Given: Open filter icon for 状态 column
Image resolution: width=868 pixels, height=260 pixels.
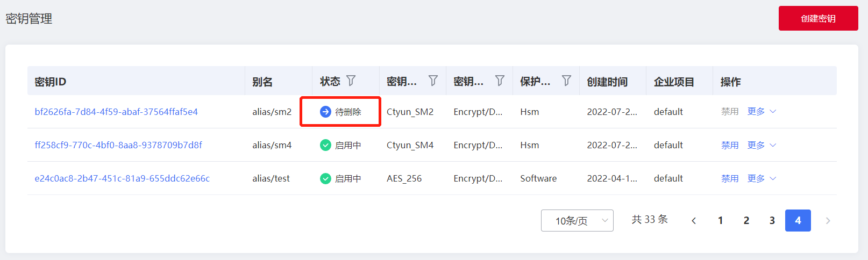Looking at the screenshot, I should click(351, 81).
